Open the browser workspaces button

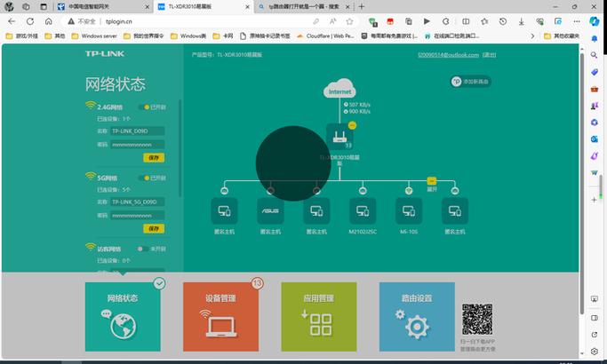coord(26,6)
